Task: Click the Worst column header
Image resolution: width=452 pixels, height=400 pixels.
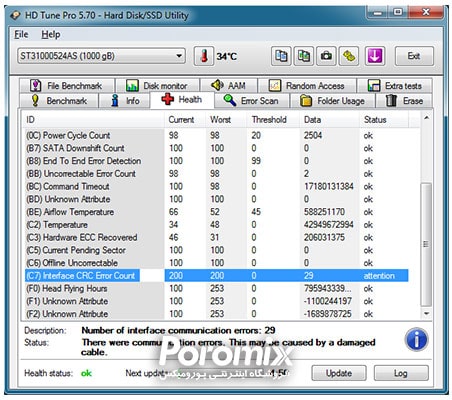Action: (x=226, y=120)
